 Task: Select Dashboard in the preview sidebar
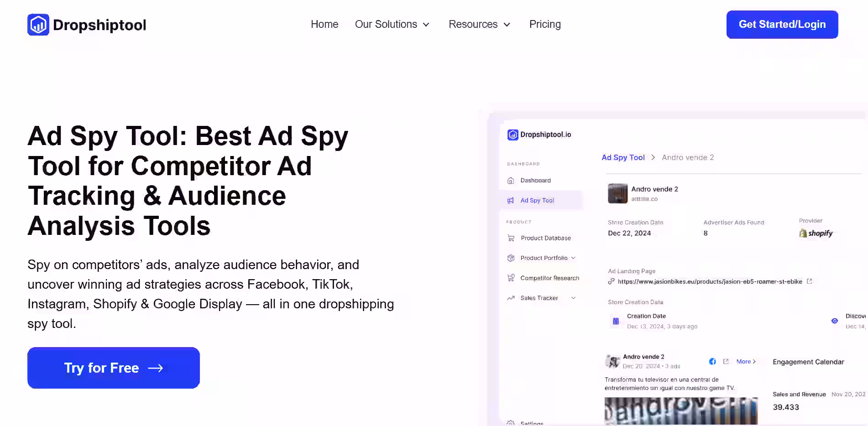tap(536, 181)
